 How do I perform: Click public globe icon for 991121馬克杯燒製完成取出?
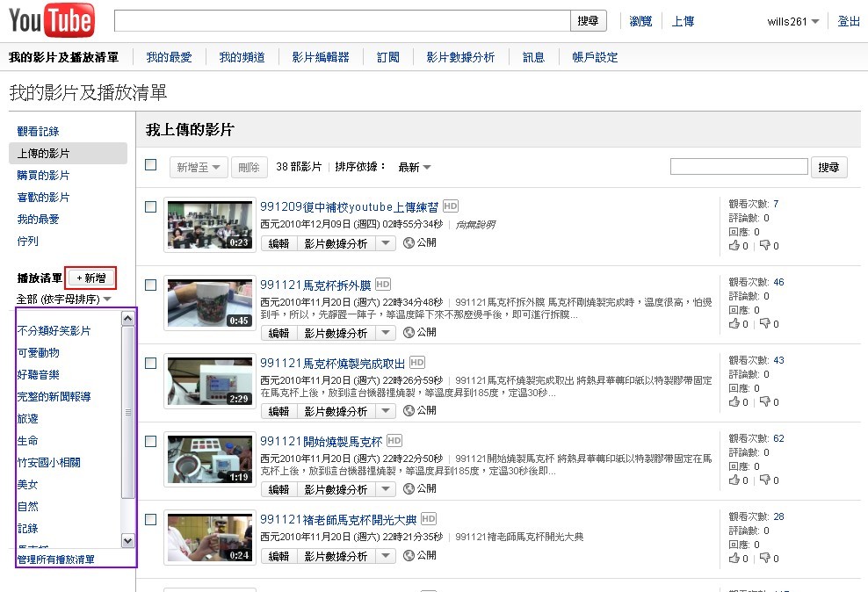click(x=409, y=410)
